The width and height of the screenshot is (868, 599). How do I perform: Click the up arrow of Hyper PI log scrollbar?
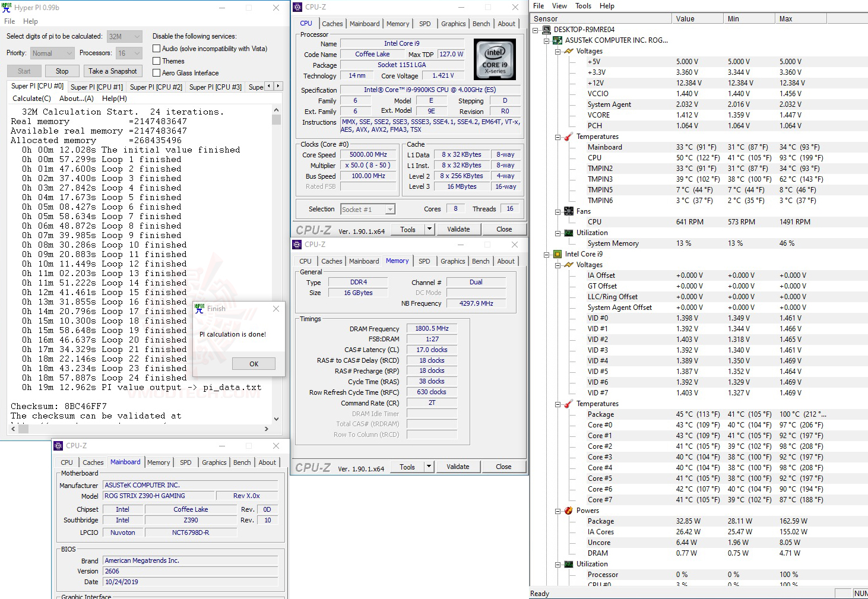[x=276, y=110]
